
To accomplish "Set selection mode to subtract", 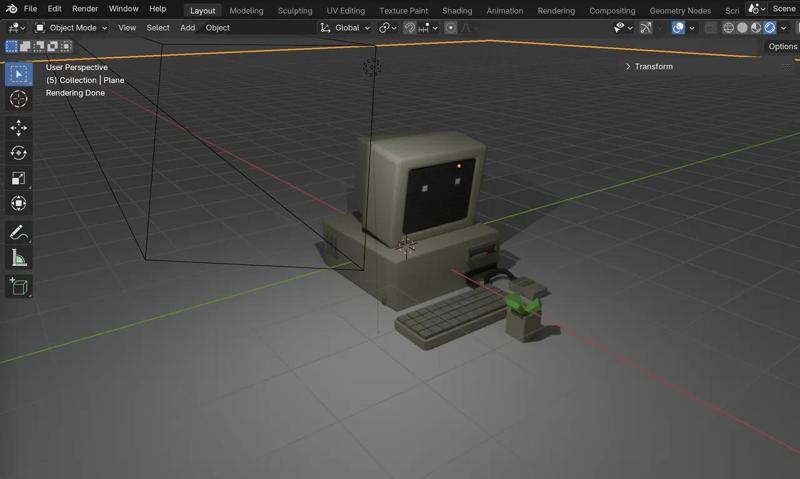I will 39,46.
